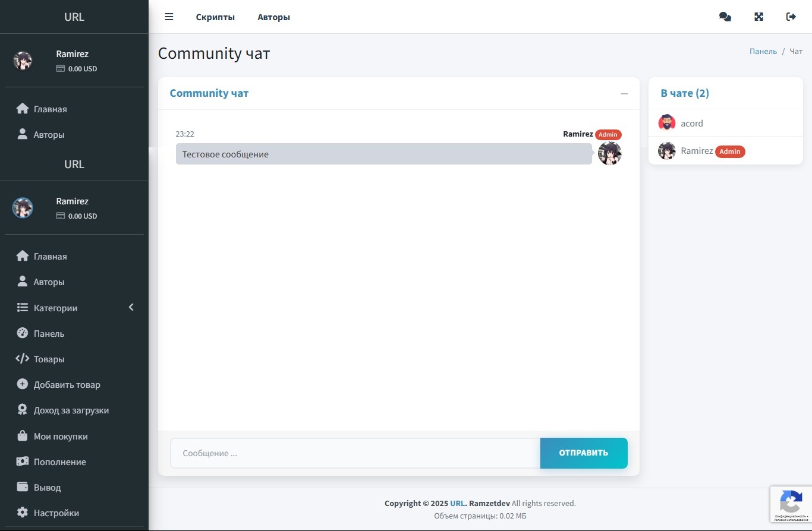Toggle the sidebar hamburger menu
Screen dimensions: 812x531
(169, 17)
